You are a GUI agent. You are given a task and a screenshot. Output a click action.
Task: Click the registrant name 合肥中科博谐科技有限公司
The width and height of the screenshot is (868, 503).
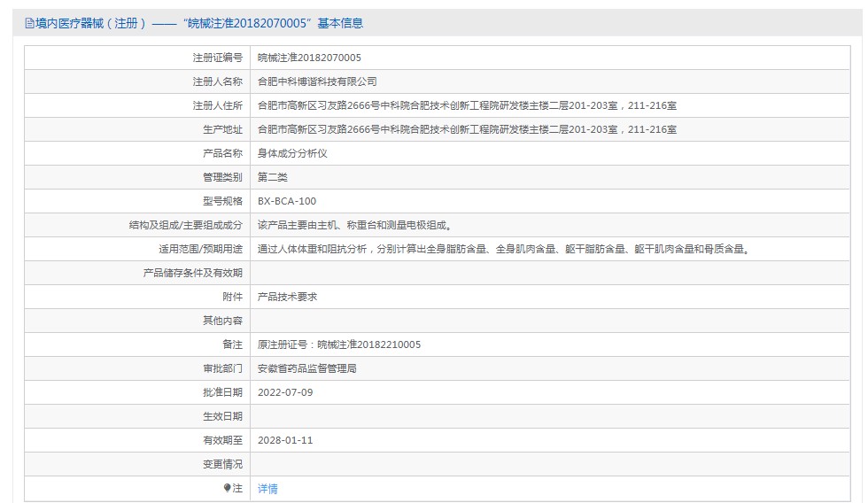point(317,81)
